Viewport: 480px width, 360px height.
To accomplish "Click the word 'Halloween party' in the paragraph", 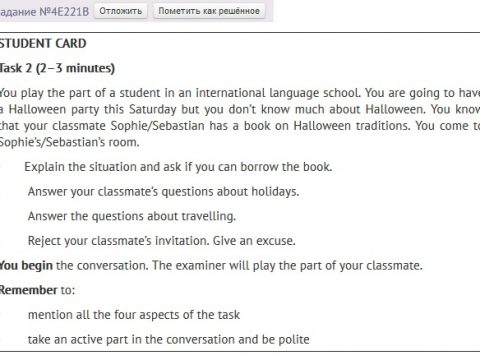I will pyautogui.click(x=54, y=109).
